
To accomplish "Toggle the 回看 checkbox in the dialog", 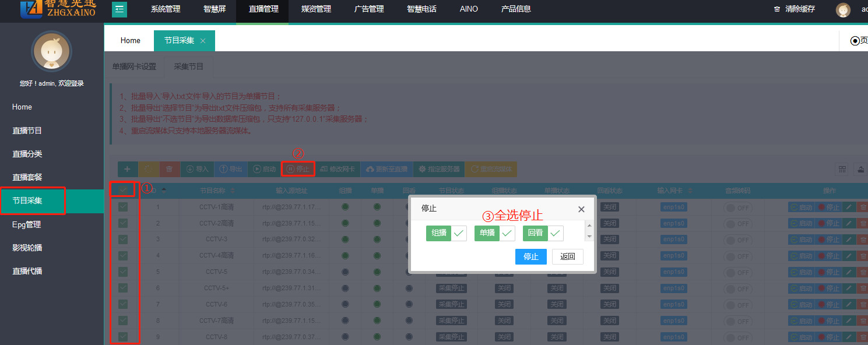I will click(x=556, y=233).
